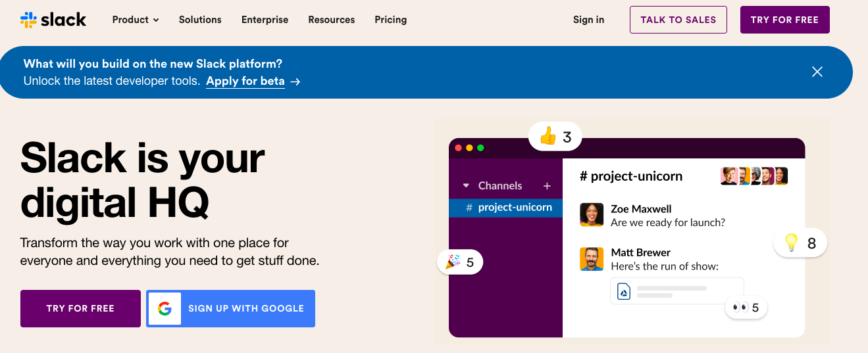Dismiss the blue beta banner

[x=817, y=72]
